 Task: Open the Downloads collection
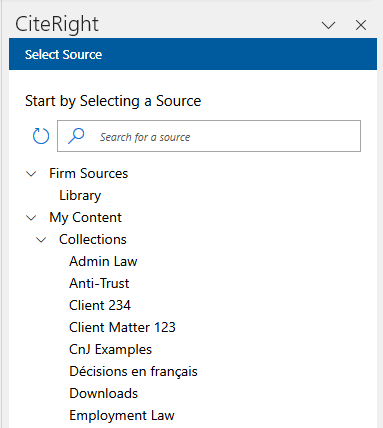click(103, 393)
